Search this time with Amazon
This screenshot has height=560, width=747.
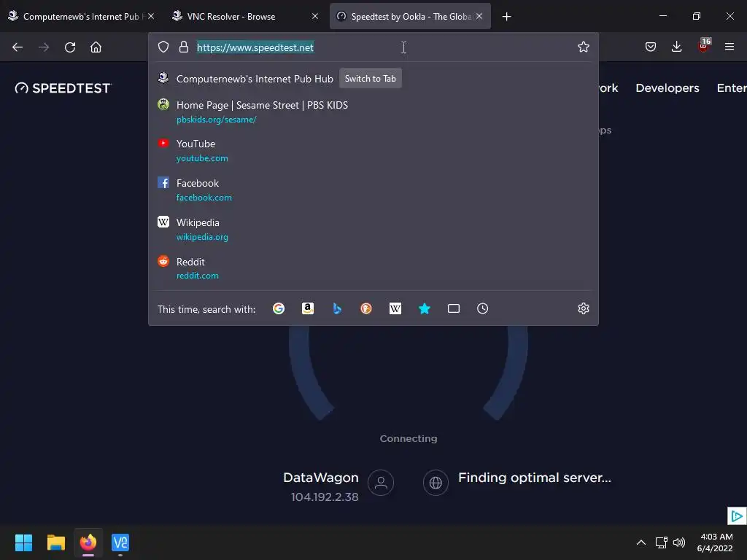[x=308, y=308]
